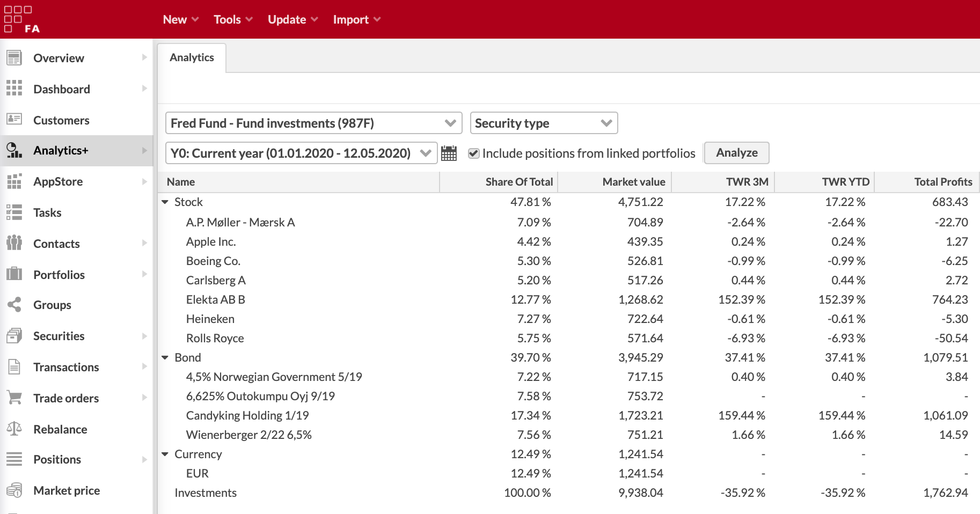The width and height of the screenshot is (980, 514).
Task: Expand the Portfolios submenu arrow
Action: click(x=144, y=274)
